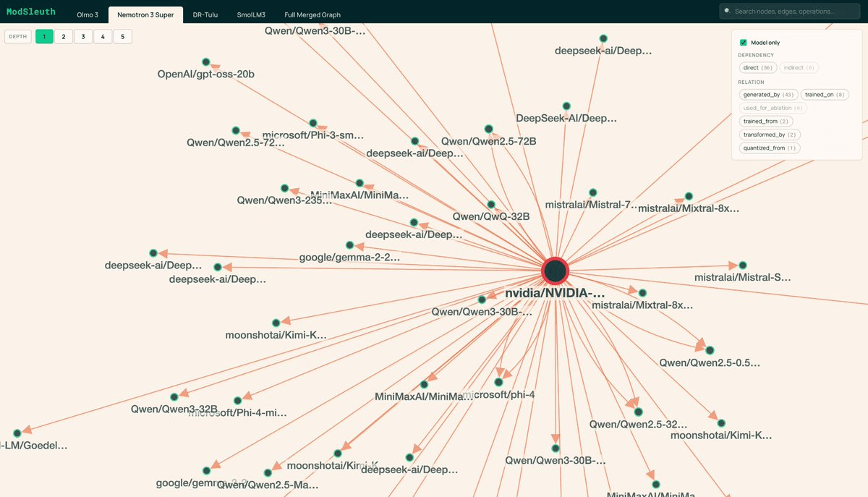The image size is (868, 497).
Task: Set graph depth to 3
Action: coord(83,36)
